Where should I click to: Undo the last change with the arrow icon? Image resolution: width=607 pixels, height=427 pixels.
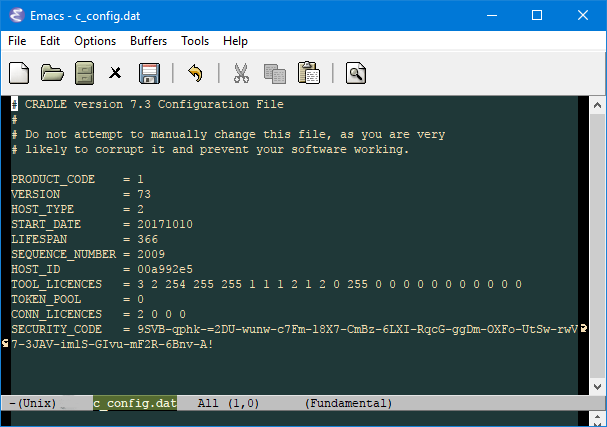[195, 73]
